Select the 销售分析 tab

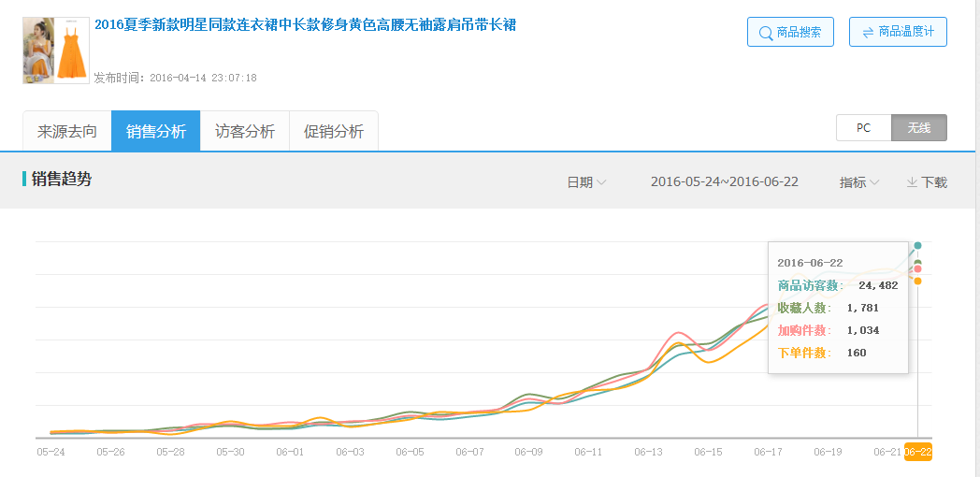(155, 131)
